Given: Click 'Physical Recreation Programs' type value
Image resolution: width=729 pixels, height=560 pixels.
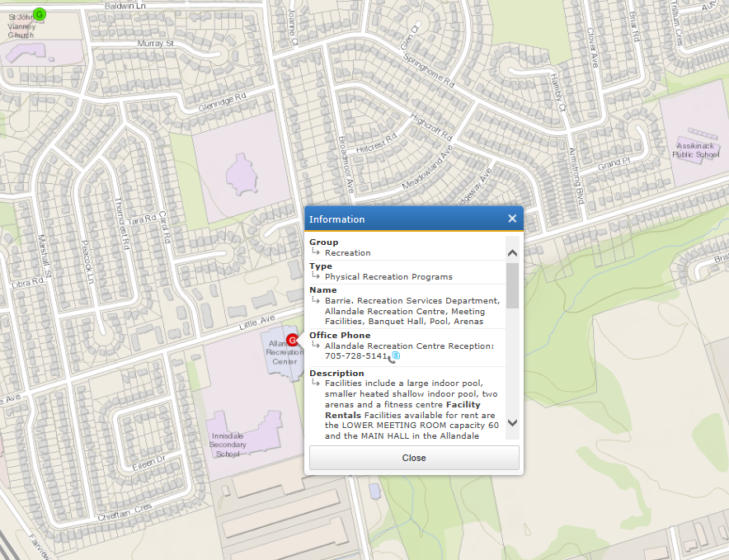Looking at the screenshot, I should tap(388, 277).
